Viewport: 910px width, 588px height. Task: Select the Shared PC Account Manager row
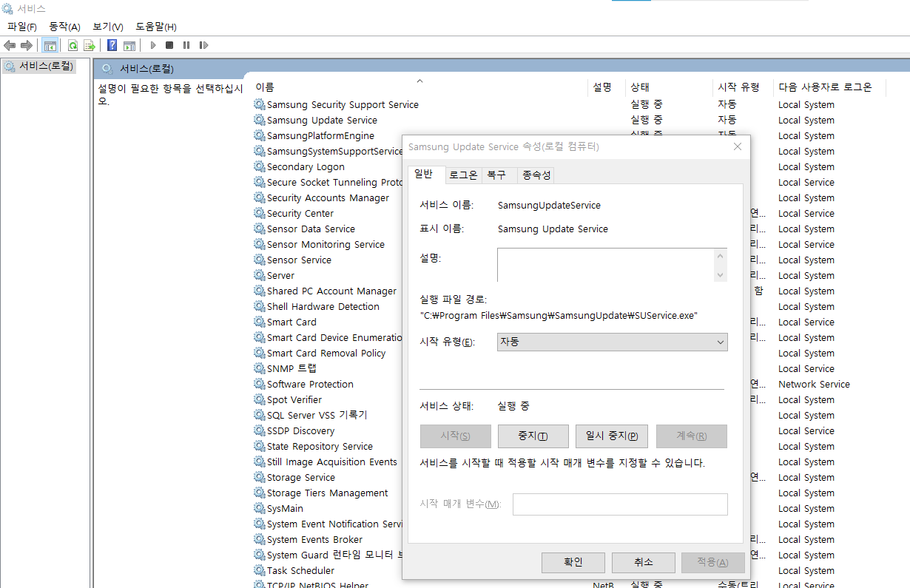pos(331,291)
